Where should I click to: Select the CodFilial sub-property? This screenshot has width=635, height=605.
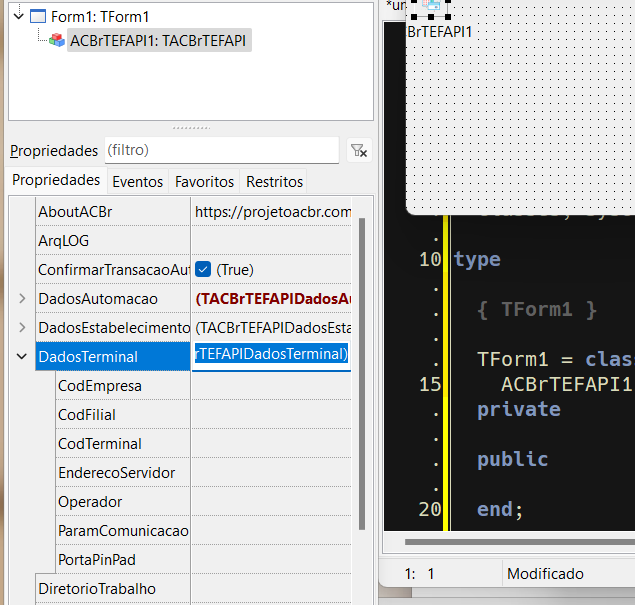(123, 415)
